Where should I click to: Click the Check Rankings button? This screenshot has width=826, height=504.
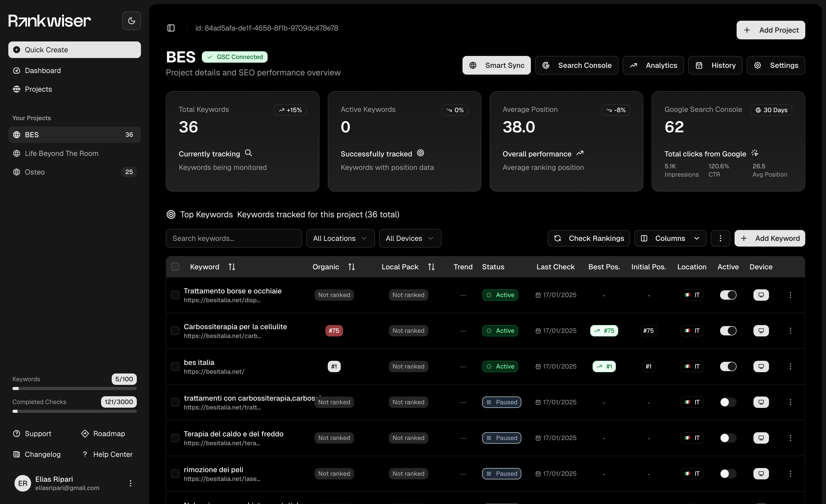tap(589, 238)
